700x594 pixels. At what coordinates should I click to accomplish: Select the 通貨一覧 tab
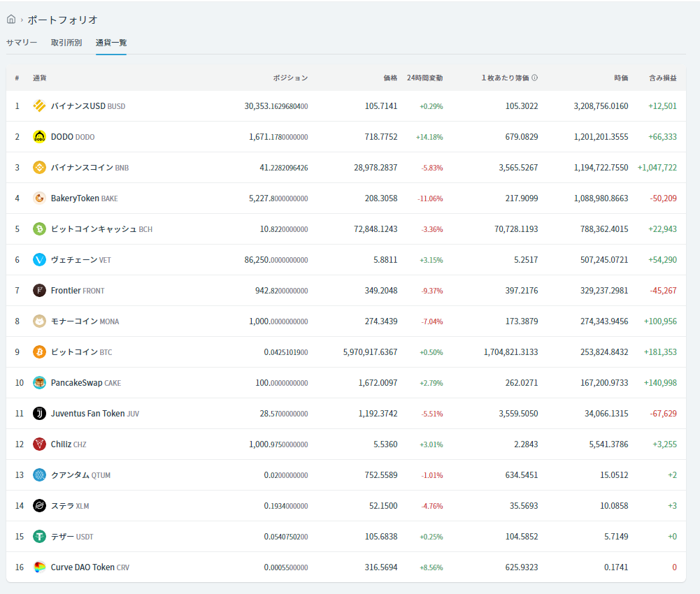tap(111, 43)
